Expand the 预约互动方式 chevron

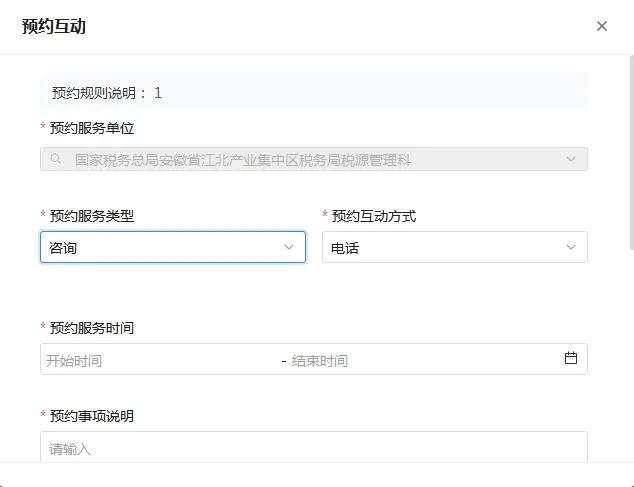[x=571, y=247]
